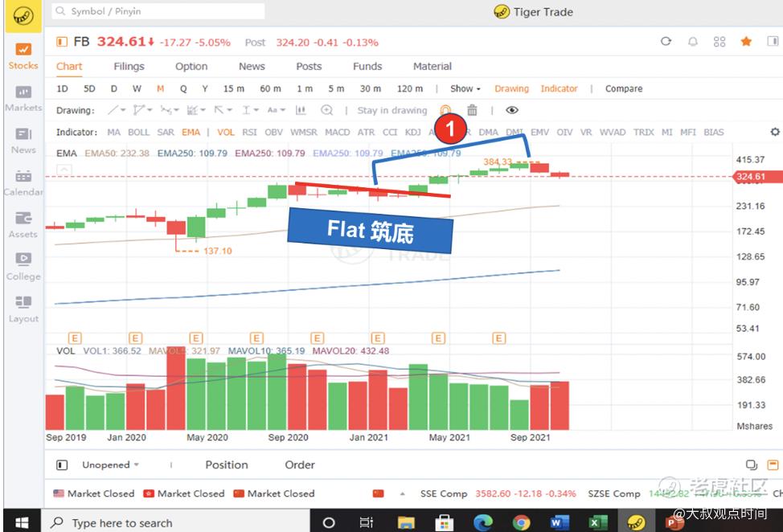Collapse the main chart pane arrow
The height and width of the screenshot is (532, 783).
(x=64, y=170)
